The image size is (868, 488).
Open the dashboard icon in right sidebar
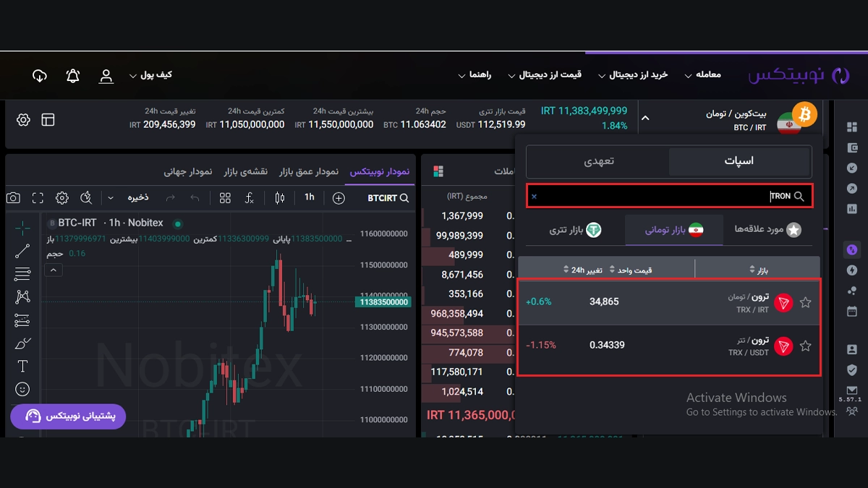point(851,127)
